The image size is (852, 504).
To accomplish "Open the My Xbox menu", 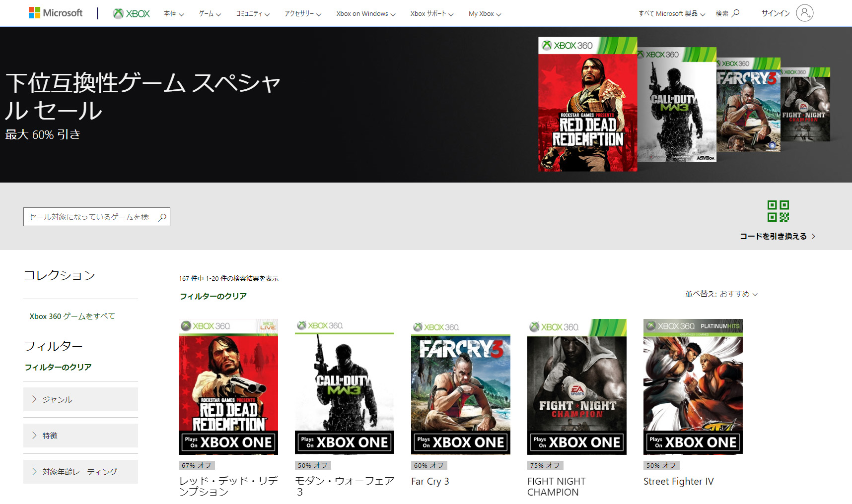I will tap(485, 14).
